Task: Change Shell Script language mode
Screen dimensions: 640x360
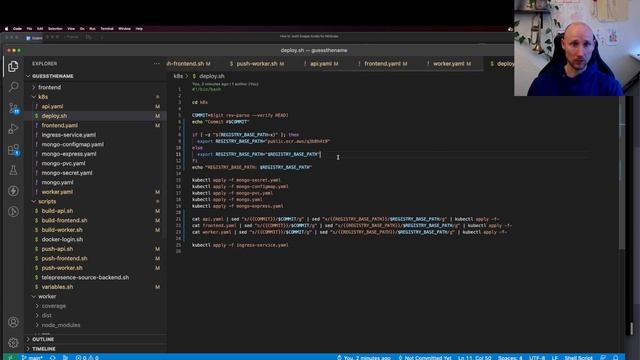Action: (578, 357)
